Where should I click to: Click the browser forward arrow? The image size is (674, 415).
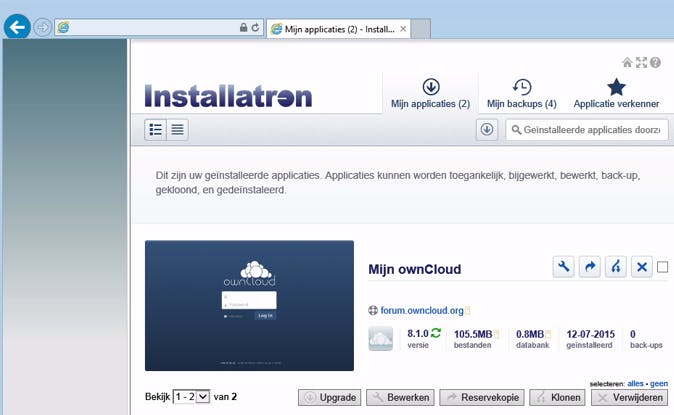click(43, 28)
